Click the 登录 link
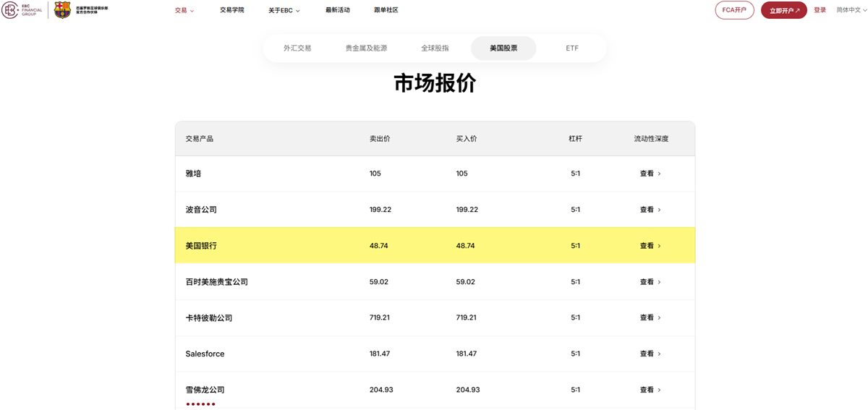Screen dimensions: 868x410 pos(820,10)
